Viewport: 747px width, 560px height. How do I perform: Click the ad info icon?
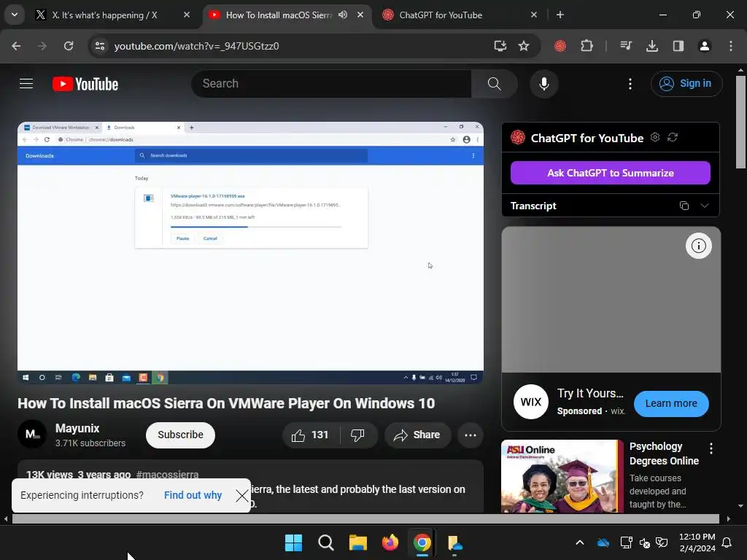click(698, 246)
